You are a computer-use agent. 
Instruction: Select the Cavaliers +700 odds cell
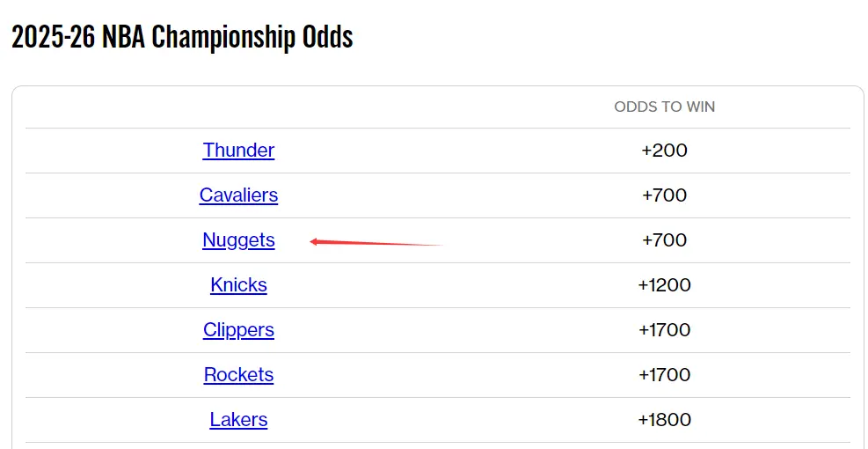click(x=664, y=195)
